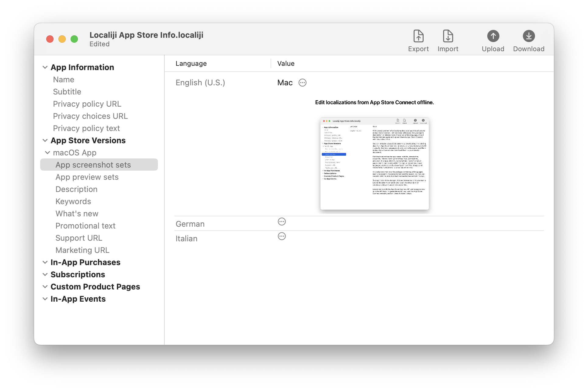Click the Custom Product Pages heading

[95, 287]
